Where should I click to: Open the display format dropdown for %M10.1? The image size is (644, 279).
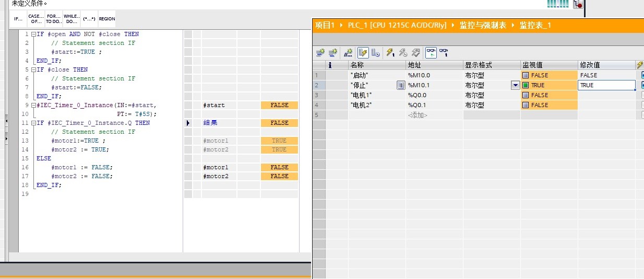pyautogui.click(x=516, y=85)
